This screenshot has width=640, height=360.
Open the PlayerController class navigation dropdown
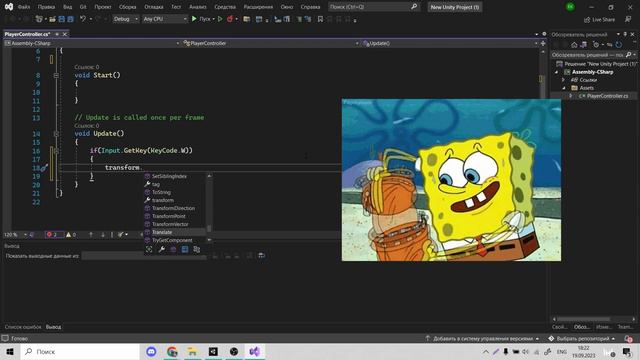coord(271,43)
